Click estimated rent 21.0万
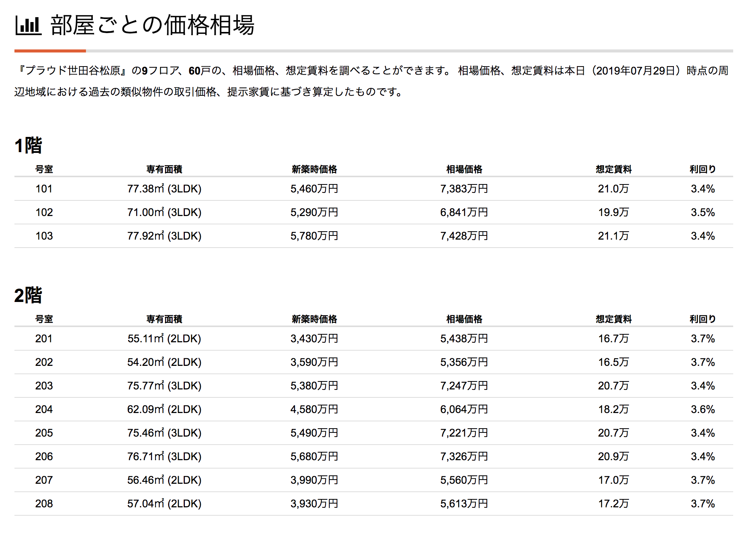Image resolution: width=756 pixels, height=537 pixels. tap(613, 189)
